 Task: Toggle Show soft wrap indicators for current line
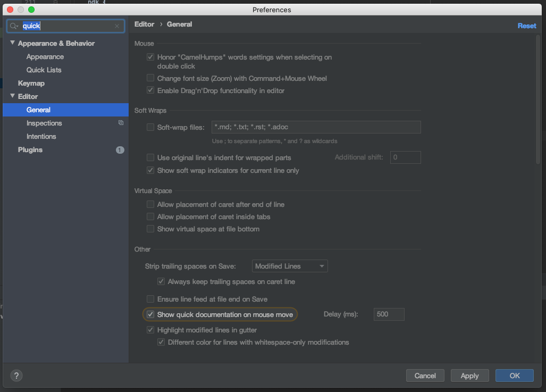pyautogui.click(x=150, y=170)
